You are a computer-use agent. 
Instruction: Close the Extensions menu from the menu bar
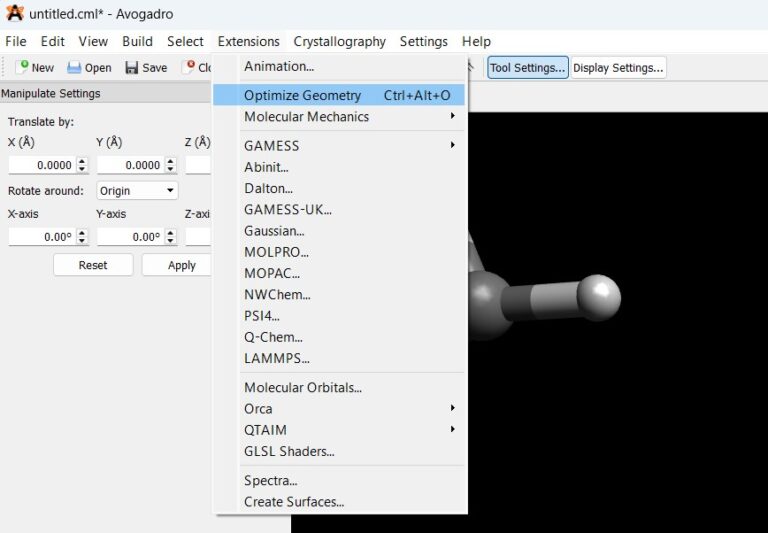[x=248, y=42]
